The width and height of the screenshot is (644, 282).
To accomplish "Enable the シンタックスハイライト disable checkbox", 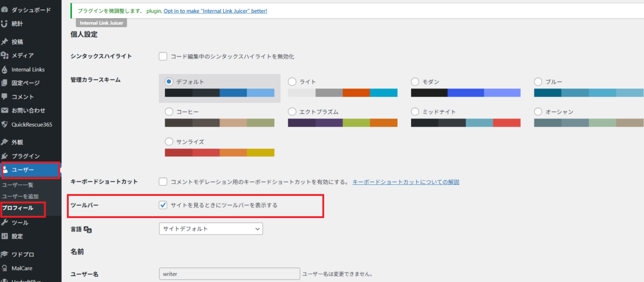I will pyautogui.click(x=163, y=56).
